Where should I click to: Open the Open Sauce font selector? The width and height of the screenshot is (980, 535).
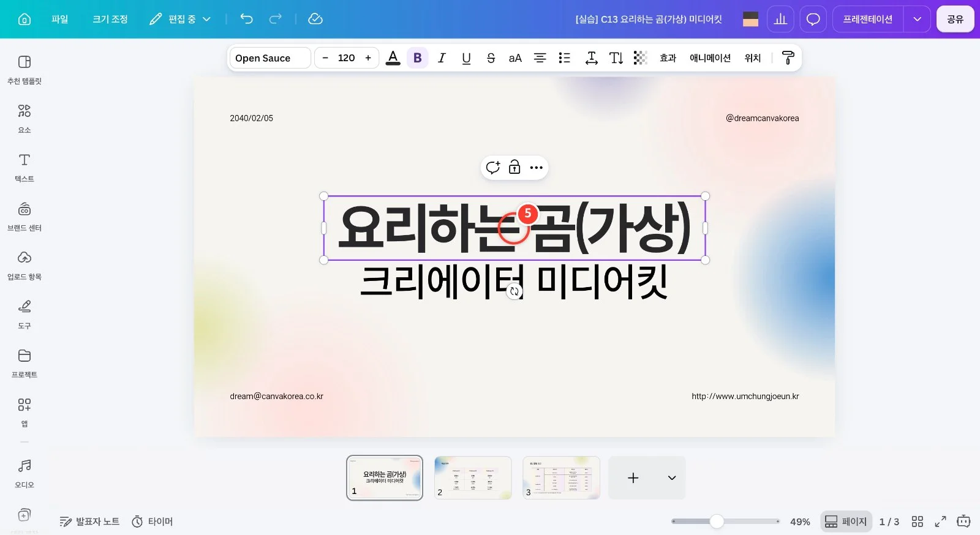(270, 58)
